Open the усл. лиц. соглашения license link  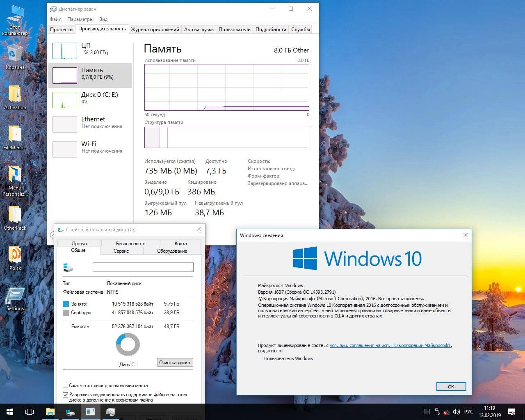tap(390, 345)
